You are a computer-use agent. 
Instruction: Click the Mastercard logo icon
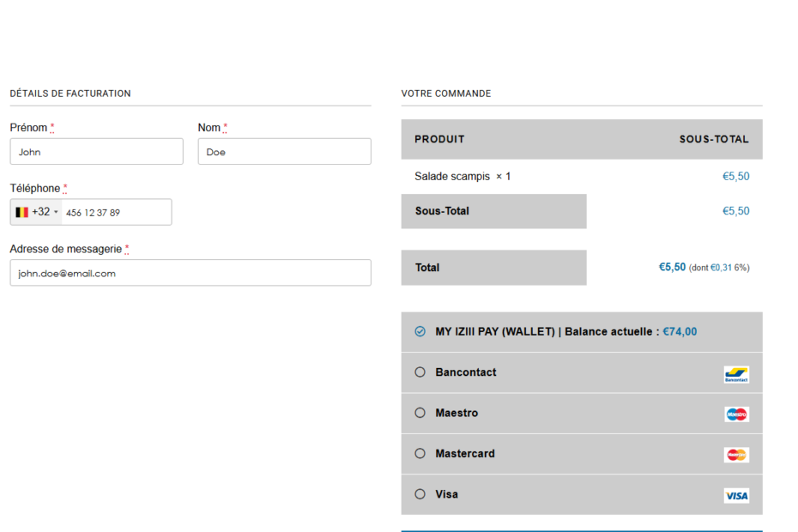coord(735,454)
